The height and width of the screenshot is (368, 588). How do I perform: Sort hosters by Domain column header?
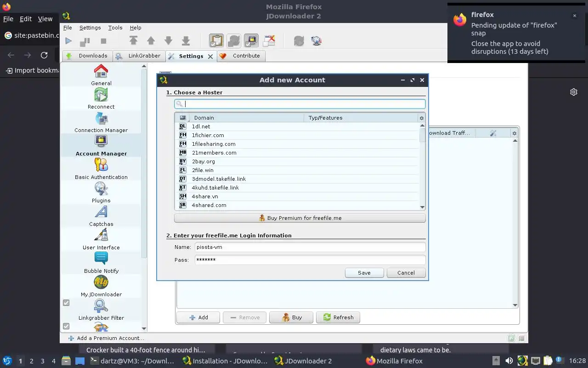tap(246, 118)
